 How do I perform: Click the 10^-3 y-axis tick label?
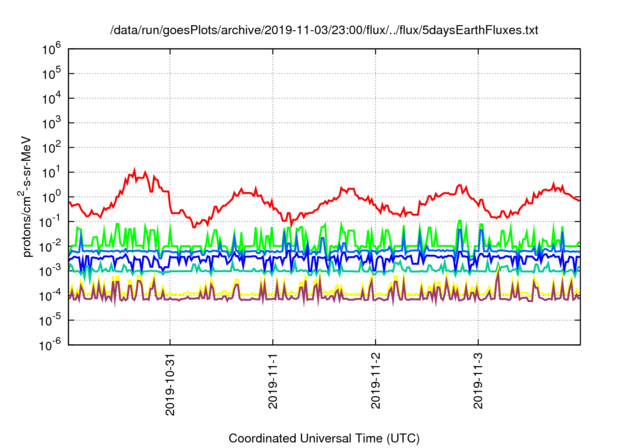pyautogui.click(x=51, y=271)
